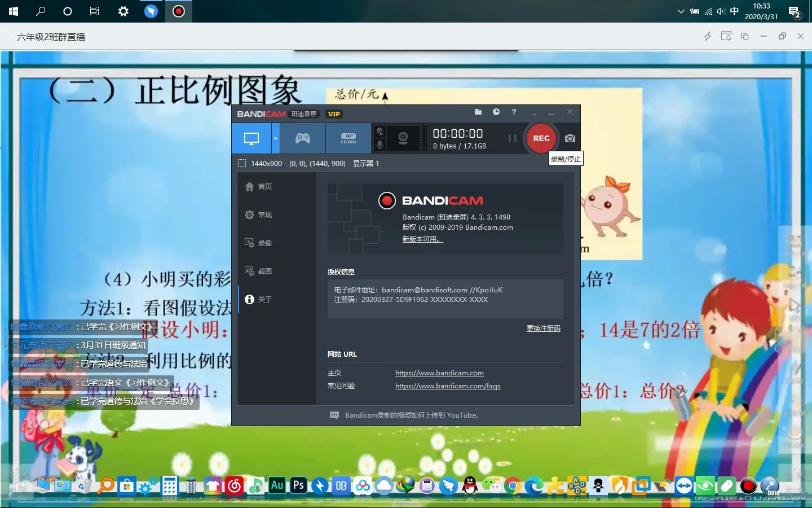The width and height of the screenshot is (812, 508).
Task: Open the 1440x900 recording area selector
Action: pos(242,164)
